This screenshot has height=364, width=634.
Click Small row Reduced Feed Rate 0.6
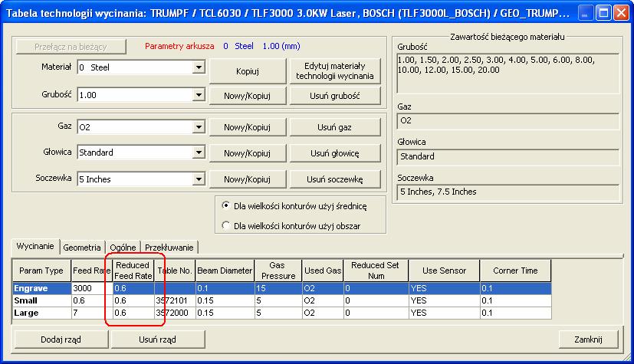point(133,300)
